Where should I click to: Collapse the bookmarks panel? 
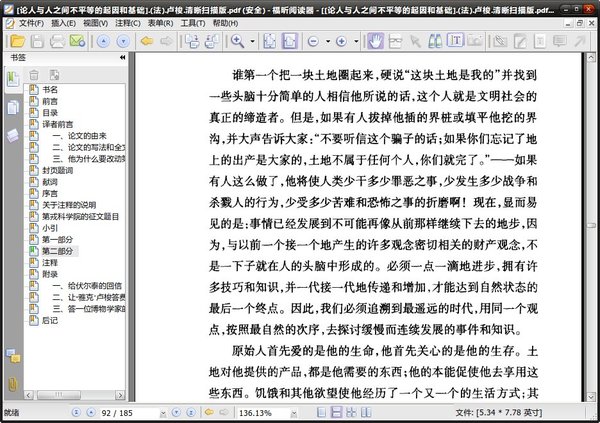122,59
